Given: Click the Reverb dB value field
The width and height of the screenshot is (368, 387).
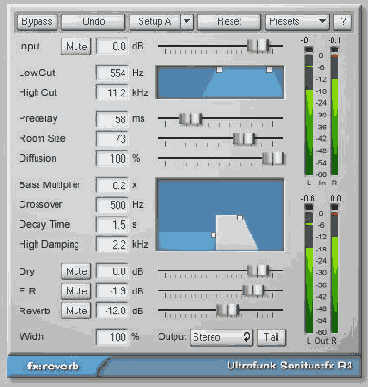Looking at the screenshot, I should [x=112, y=311].
